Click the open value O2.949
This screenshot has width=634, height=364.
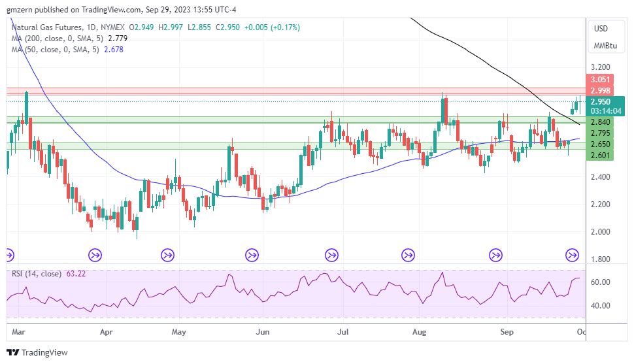point(141,27)
